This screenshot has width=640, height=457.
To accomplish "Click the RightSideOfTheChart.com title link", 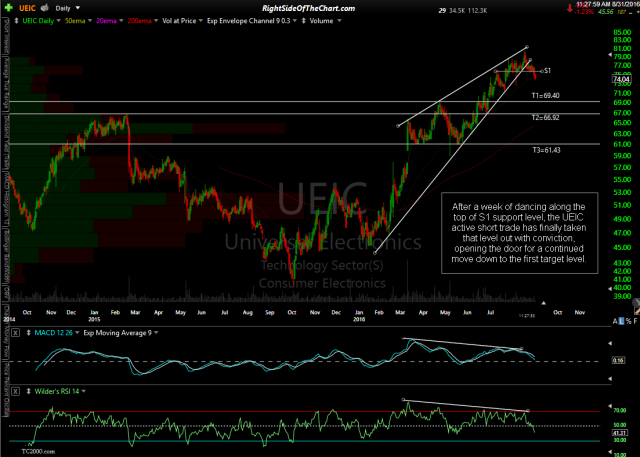I will (308, 8).
